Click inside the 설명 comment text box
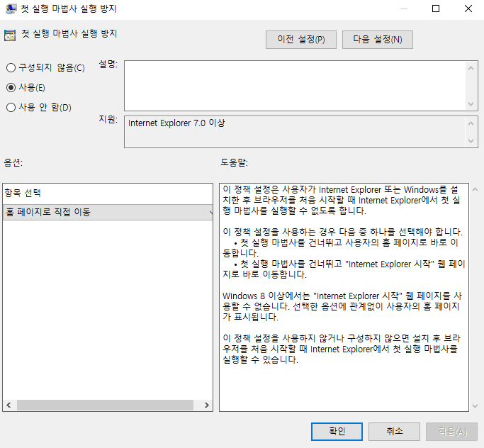This screenshot has height=448, width=484. (295, 86)
